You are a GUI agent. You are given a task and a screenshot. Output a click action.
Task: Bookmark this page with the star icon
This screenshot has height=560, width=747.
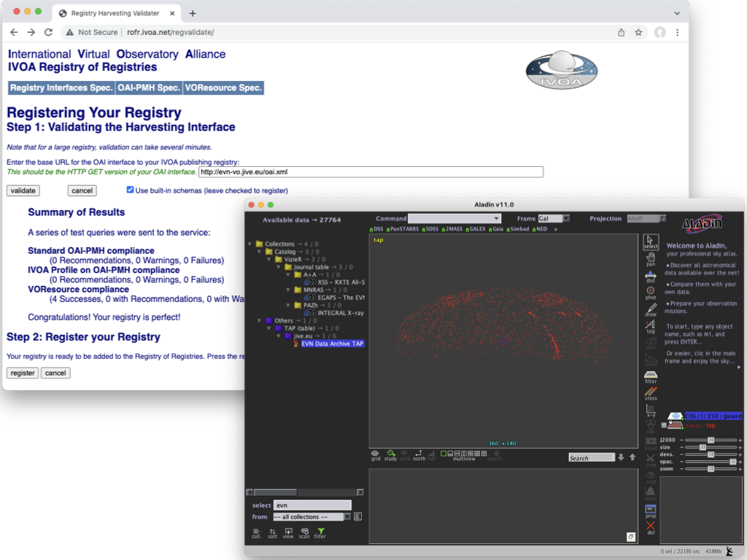(x=638, y=32)
